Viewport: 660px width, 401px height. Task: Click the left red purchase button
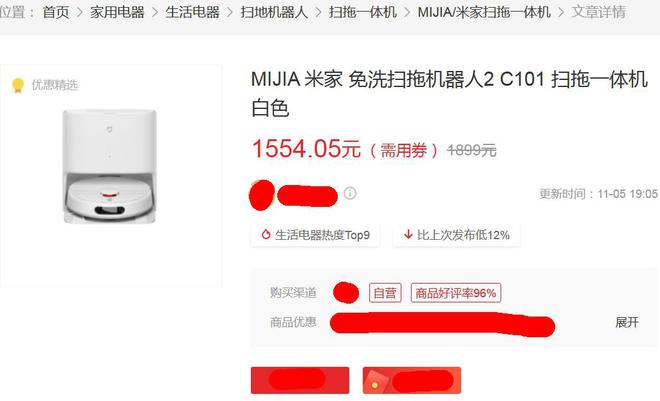tap(300, 380)
